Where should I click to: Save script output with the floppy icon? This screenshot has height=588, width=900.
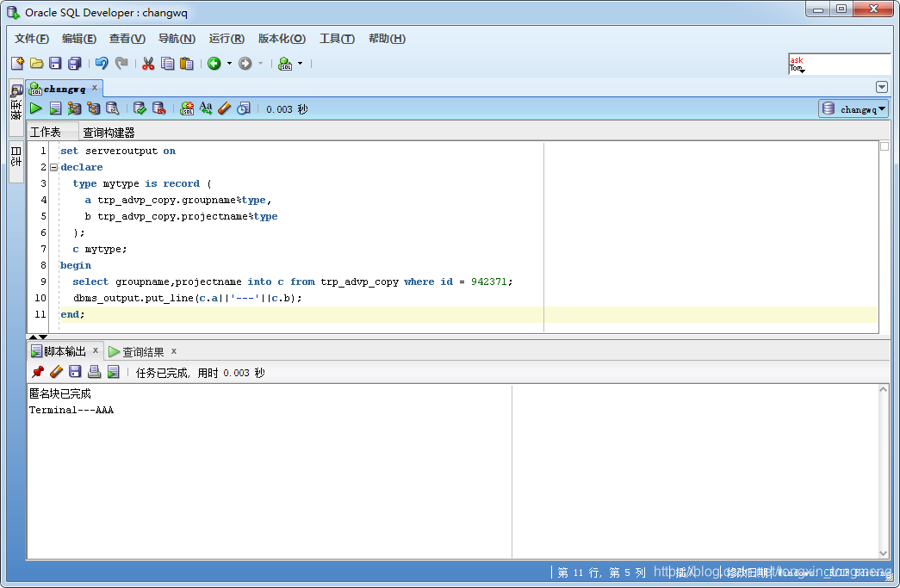pyautogui.click(x=75, y=372)
